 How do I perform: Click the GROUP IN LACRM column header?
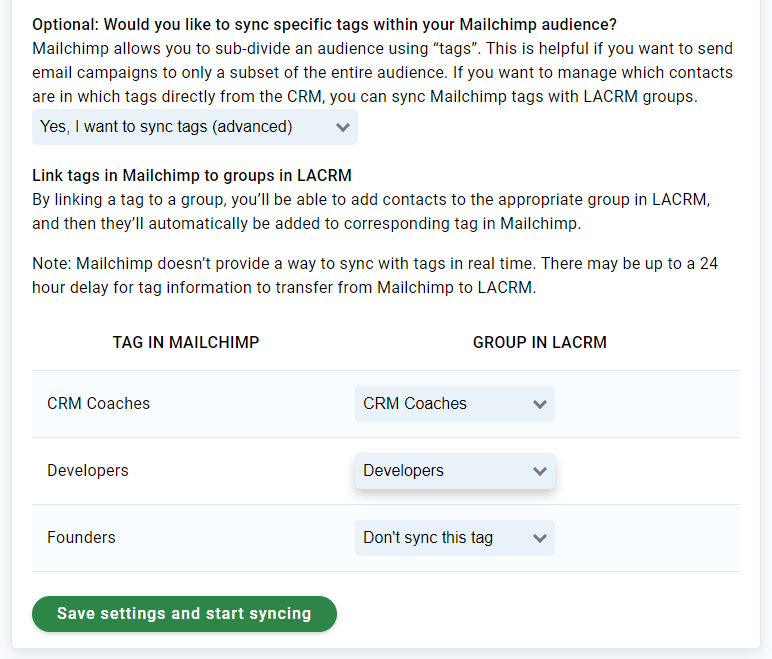(x=540, y=342)
